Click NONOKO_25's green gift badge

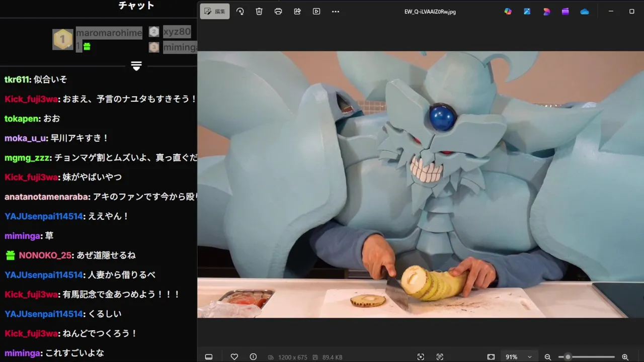pyautogui.click(x=10, y=255)
